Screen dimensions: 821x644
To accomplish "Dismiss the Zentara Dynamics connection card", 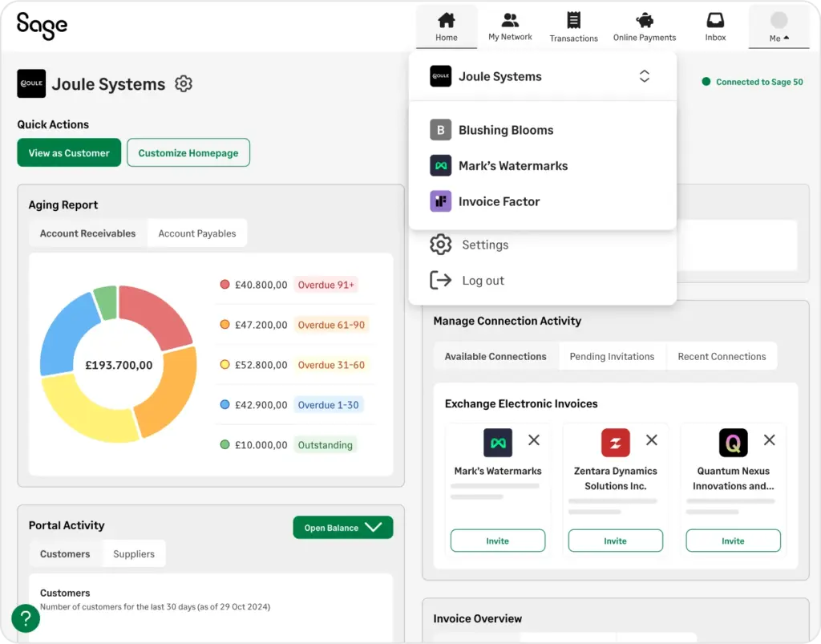I will (652, 440).
